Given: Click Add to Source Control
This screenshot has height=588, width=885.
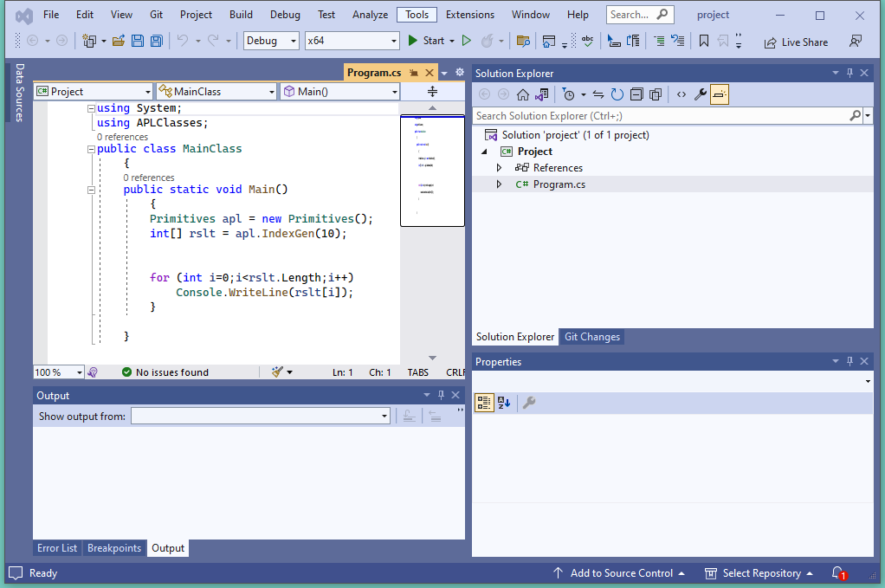Looking at the screenshot, I should pos(620,573).
